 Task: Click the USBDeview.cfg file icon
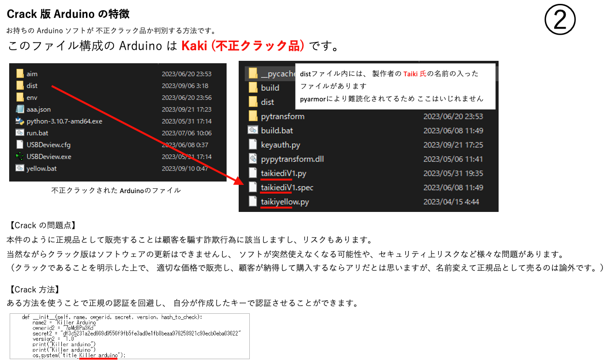pyautogui.click(x=20, y=145)
